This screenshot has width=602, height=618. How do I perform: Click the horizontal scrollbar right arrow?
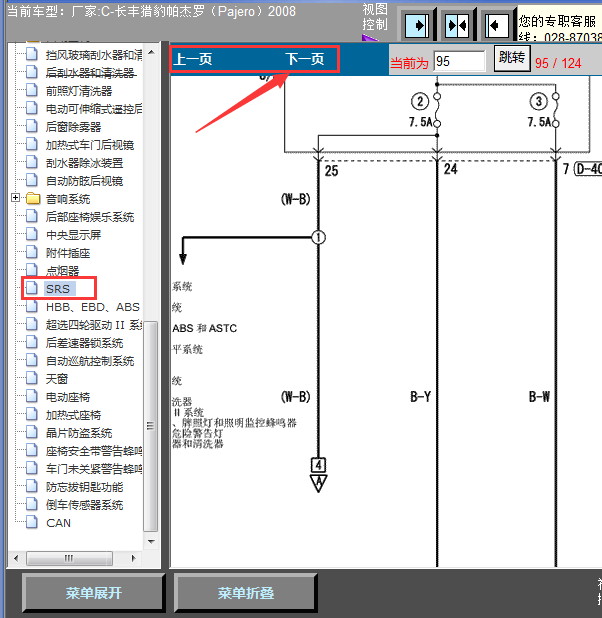(x=134, y=558)
